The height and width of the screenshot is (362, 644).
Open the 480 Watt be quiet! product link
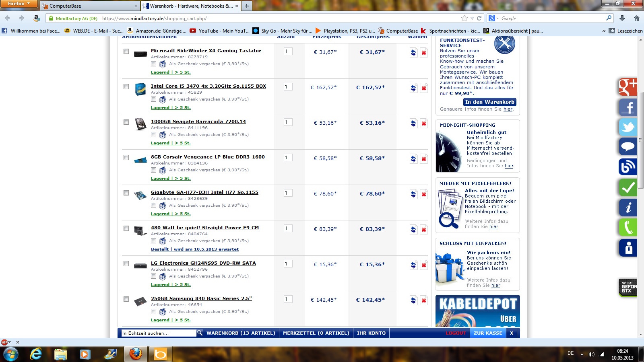205,228
